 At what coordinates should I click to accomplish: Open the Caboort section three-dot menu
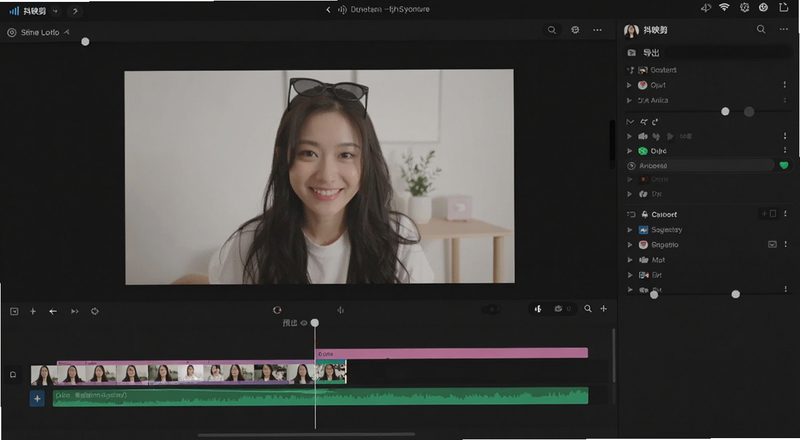click(786, 214)
